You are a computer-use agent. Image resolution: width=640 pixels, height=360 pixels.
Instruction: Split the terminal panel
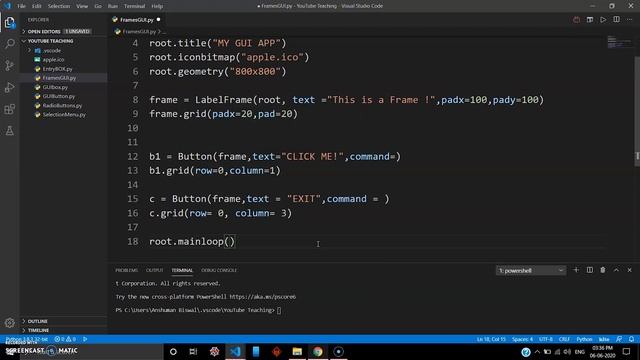[589, 270]
